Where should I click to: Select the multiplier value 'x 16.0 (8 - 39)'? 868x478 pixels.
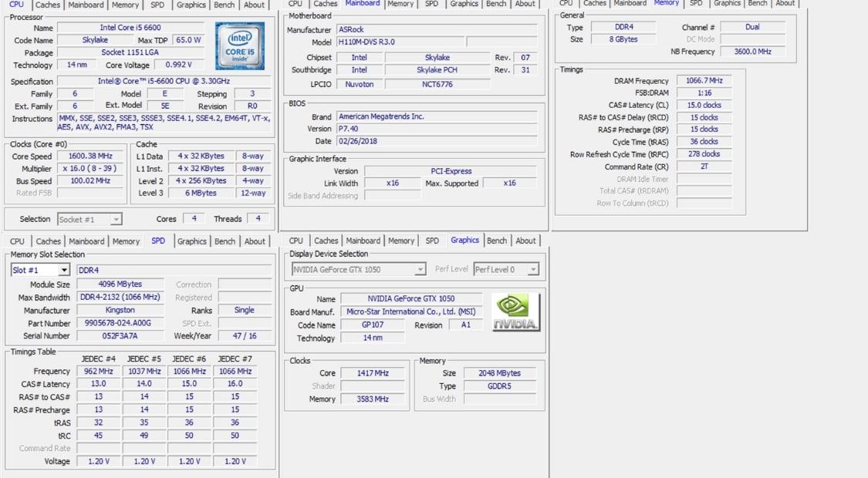pyautogui.click(x=90, y=168)
